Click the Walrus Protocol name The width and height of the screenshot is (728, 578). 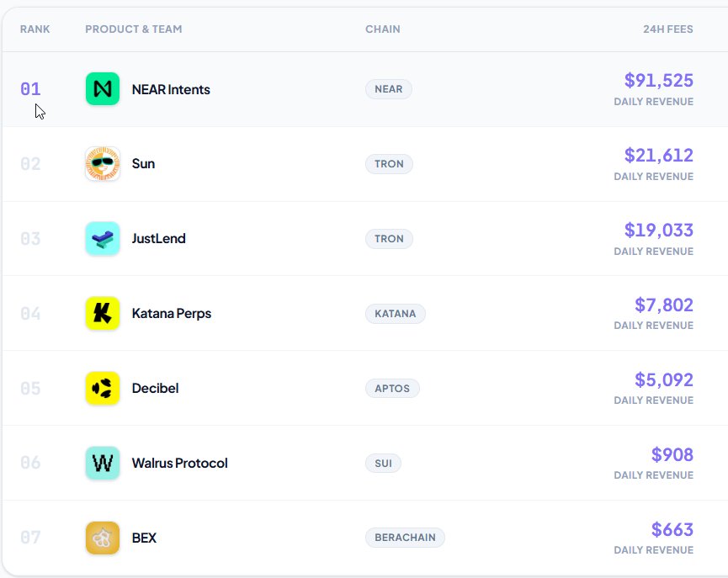(x=179, y=464)
